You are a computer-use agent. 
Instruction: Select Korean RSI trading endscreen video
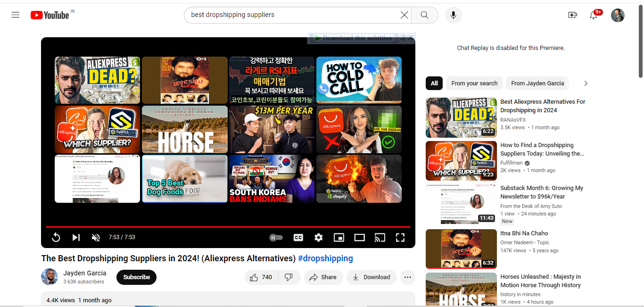[x=272, y=80]
